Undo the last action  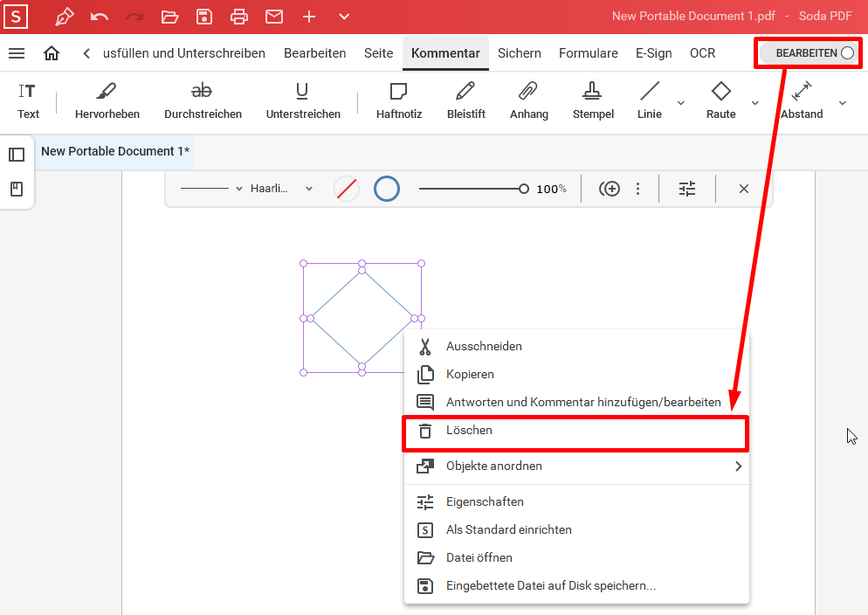click(99, 17)
